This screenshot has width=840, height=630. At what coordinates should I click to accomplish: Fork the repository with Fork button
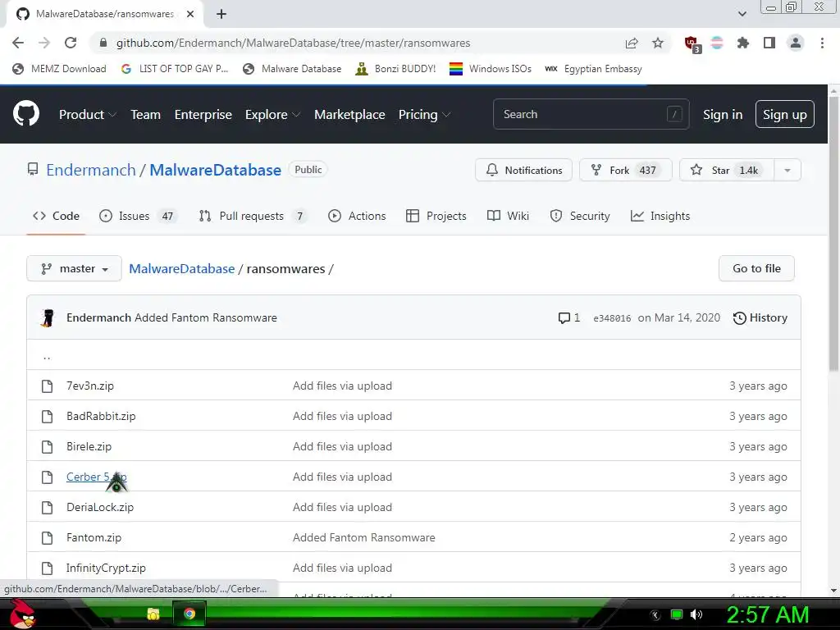click(x=625, y=171)
